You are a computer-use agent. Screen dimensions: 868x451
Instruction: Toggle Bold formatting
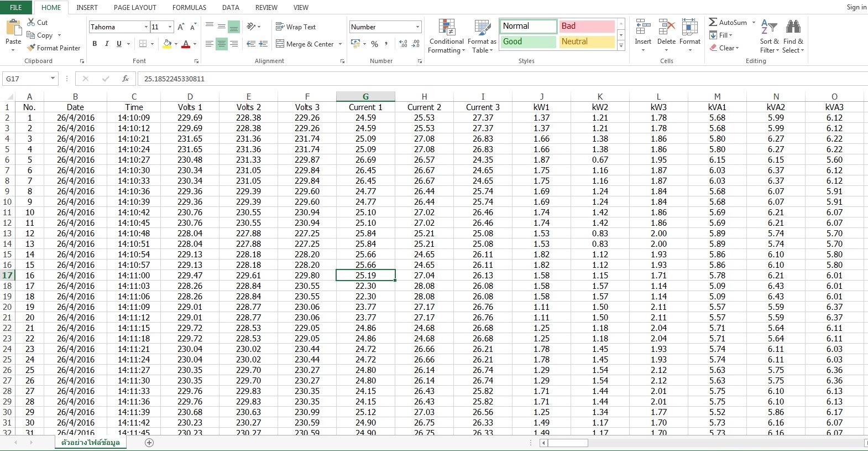click(95, 44)
